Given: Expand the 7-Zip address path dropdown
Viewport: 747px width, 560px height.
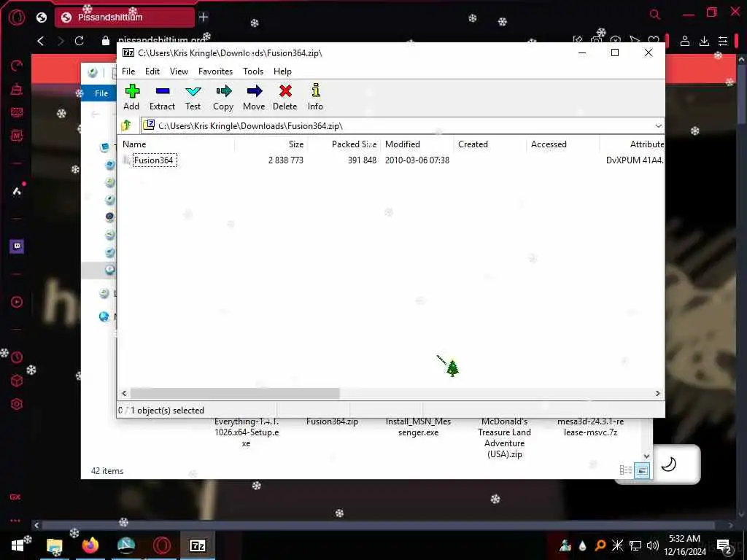Looking at the screenshot, I should (x=658, y=125).
